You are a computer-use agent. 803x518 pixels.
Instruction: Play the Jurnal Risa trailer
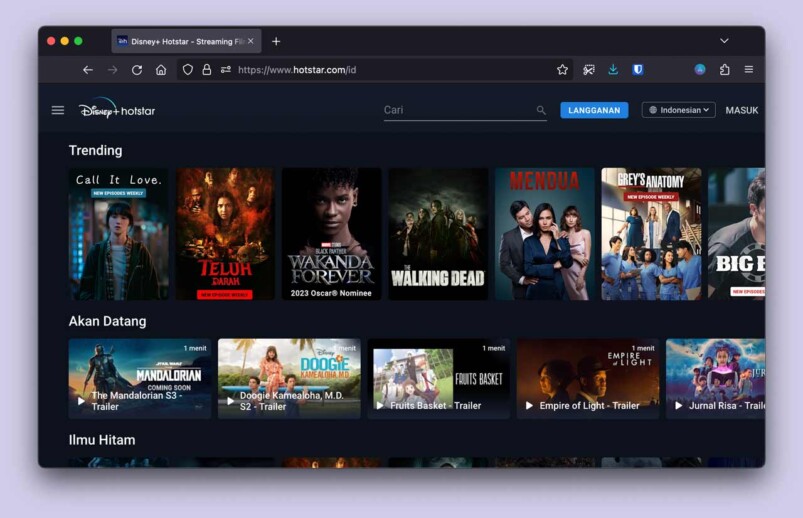click(679, 405)
